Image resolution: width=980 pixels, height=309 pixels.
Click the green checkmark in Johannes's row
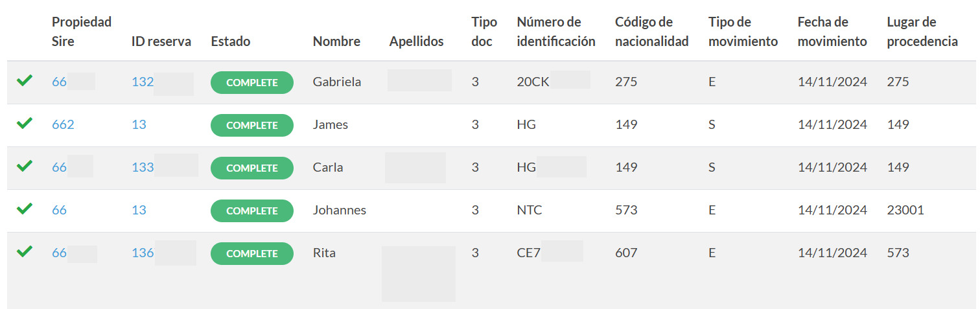[x=24, y=209]
